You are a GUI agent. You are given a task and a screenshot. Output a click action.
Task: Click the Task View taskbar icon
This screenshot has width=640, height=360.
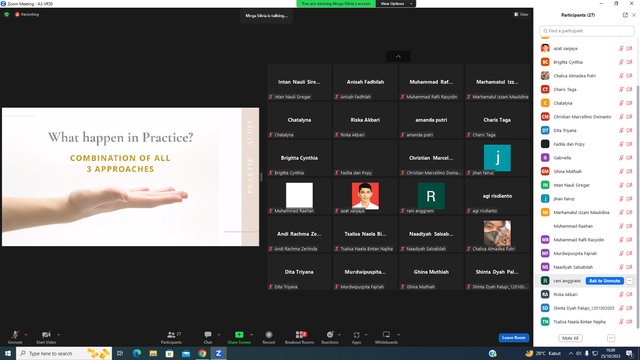pyautogui.click(x=120, y=353)
